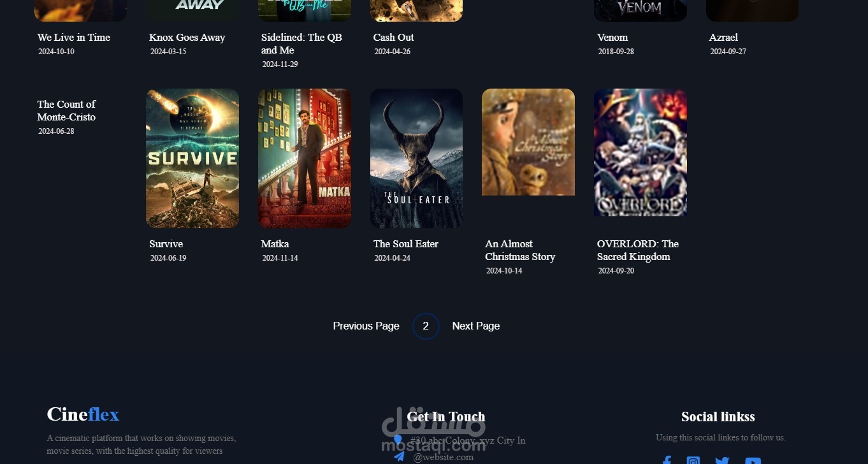Viewport: 868px width, 464px height.
Task: Click 'The Count of Monte-Cristo' title
Action: [66, 111]
